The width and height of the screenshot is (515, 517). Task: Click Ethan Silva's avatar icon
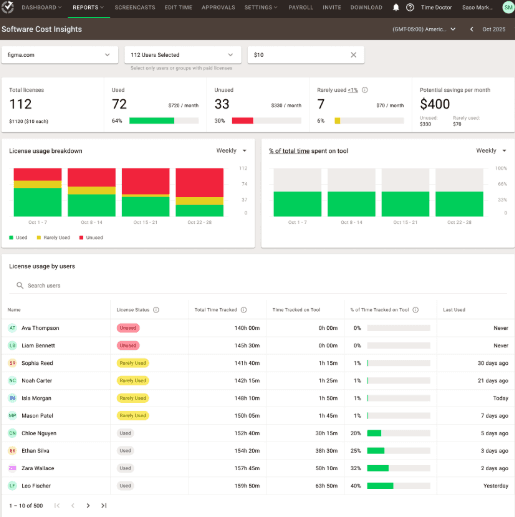(12, 451)
